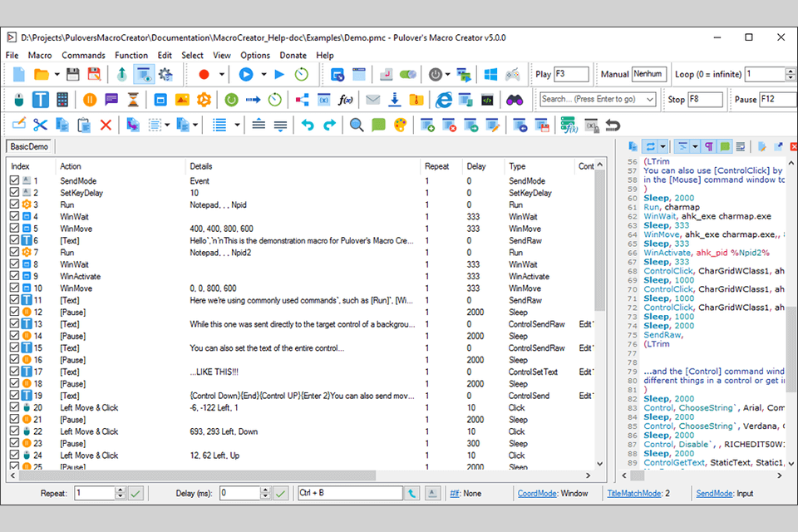Click the blue Redo arrow icon
The width and height of the screenshot is (798, 532).
click(330, 125)
